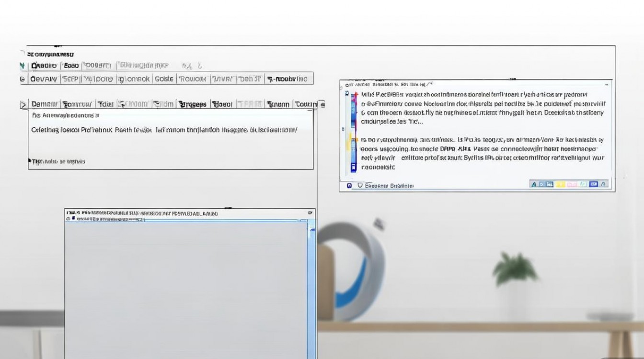This screenshot has height=359, width=644.
Task: Click the blue vertical scrollbar on the bottom window
Action: point(311,287)
